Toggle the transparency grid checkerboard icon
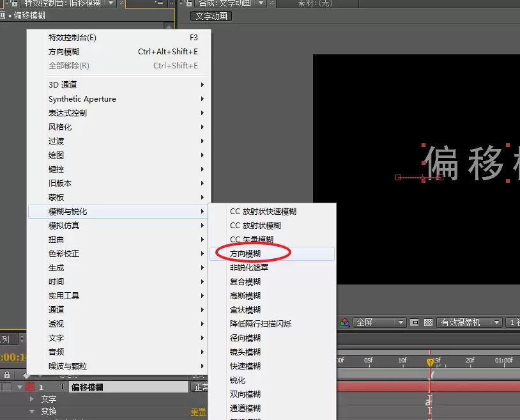The width and height of the screenshot is (520, 420). 428,322
